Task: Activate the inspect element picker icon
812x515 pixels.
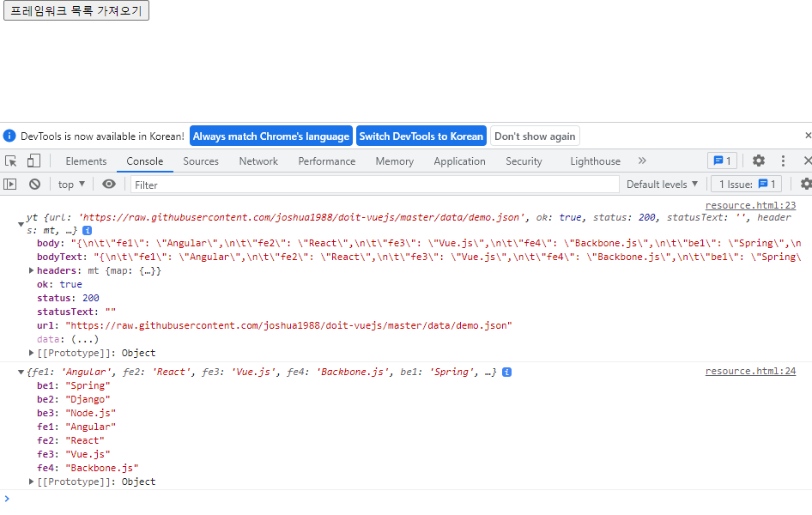Action: (x=11, y=161)
